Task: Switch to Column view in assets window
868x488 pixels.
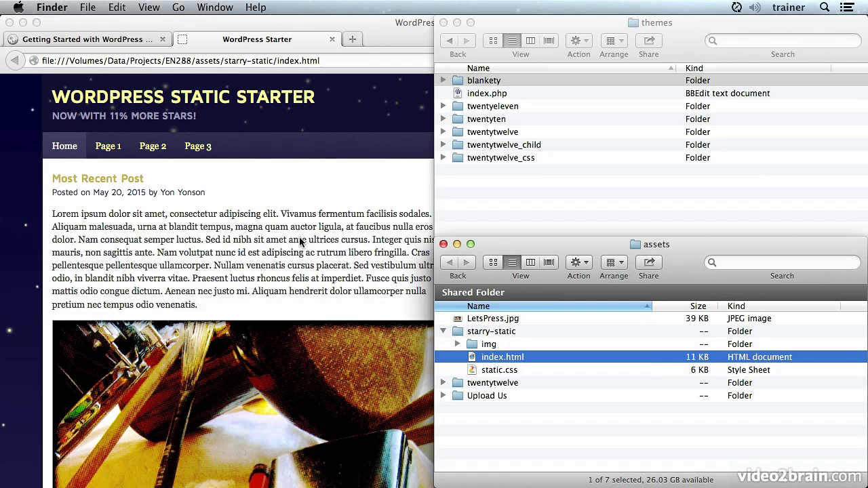Action: coord(530,262)
